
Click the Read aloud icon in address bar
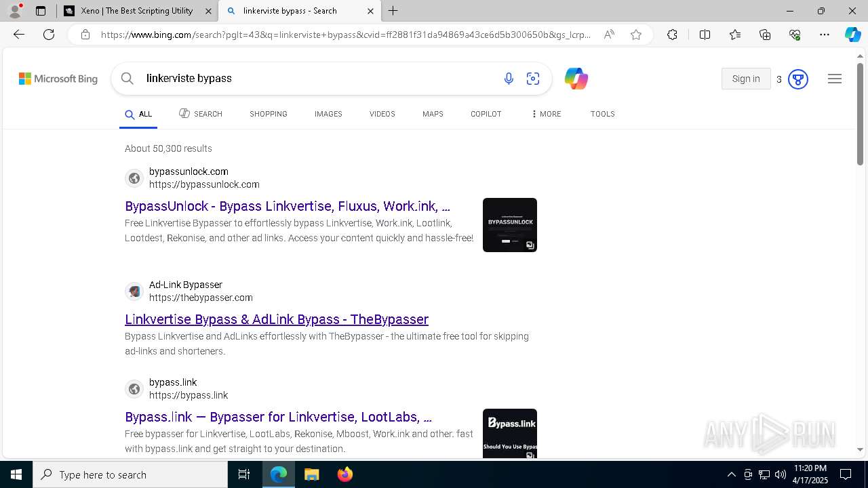(609, 35)
